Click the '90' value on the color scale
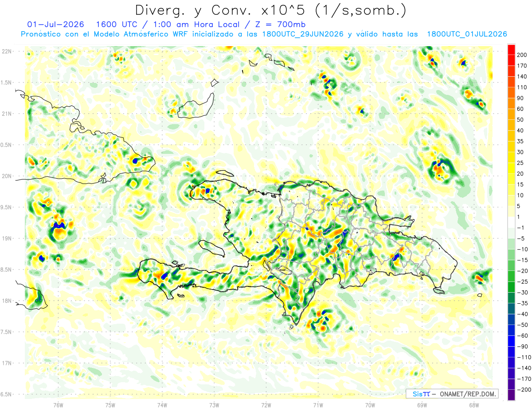 520,98
